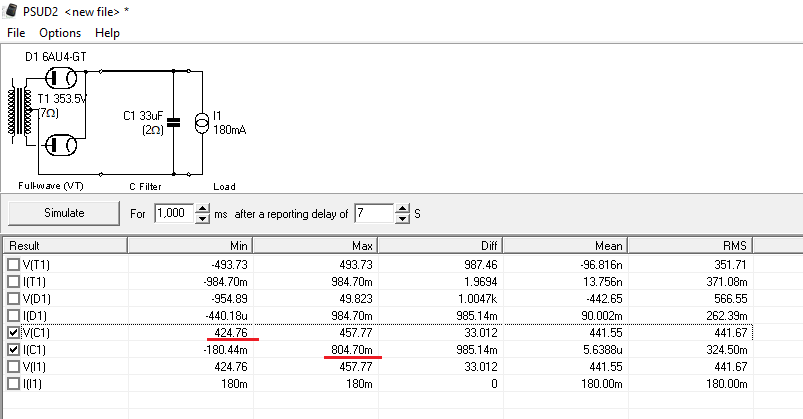Click the Simulate button

point(64,213)
